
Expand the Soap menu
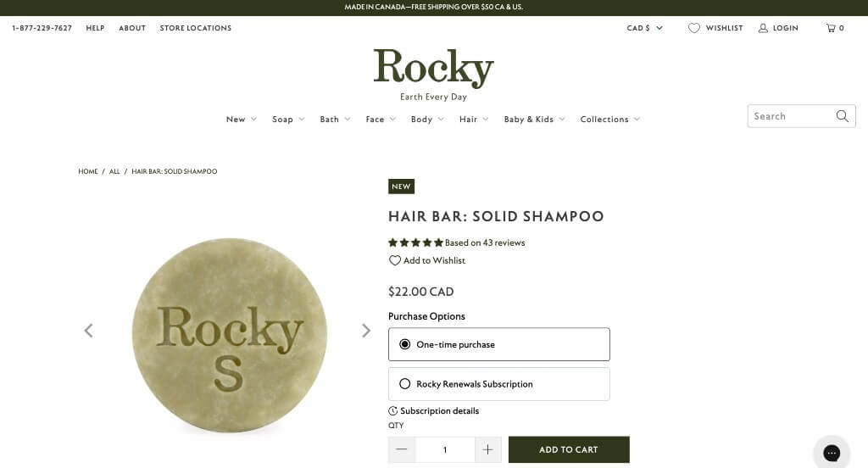click(x=288, y=119)
